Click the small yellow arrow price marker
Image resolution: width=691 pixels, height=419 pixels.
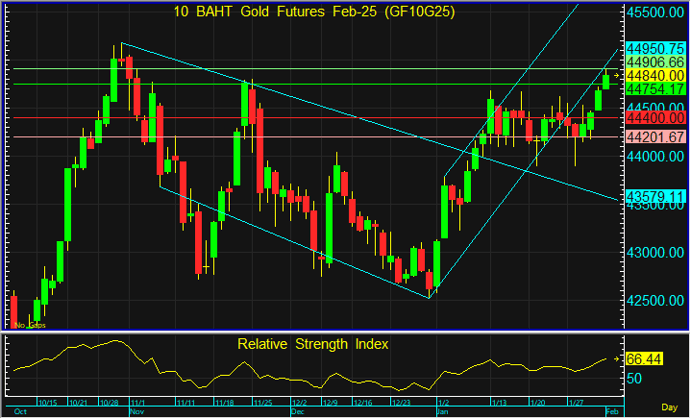click(x=617, y=76)
